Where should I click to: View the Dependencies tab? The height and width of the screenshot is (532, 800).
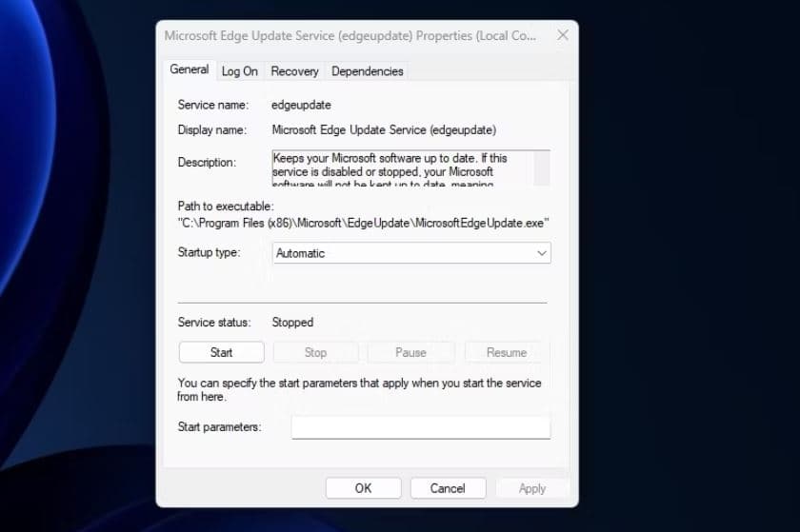click(367, 71)
